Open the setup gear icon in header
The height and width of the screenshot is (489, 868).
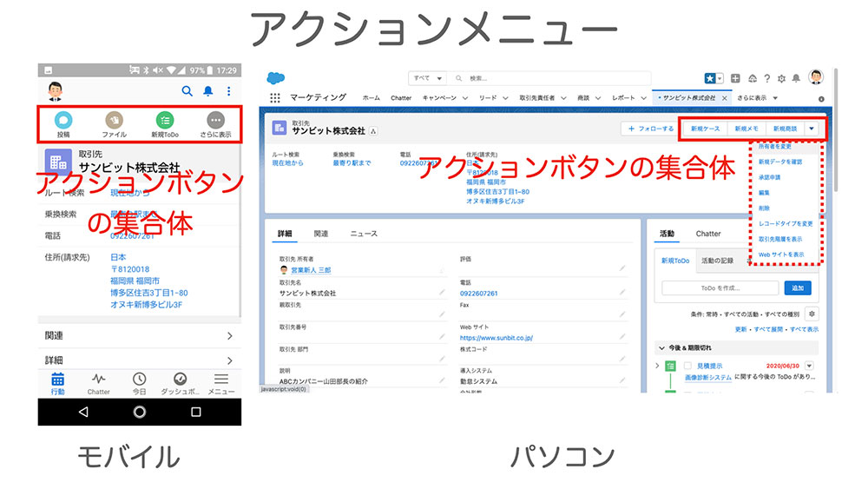[x=781, y=79]
